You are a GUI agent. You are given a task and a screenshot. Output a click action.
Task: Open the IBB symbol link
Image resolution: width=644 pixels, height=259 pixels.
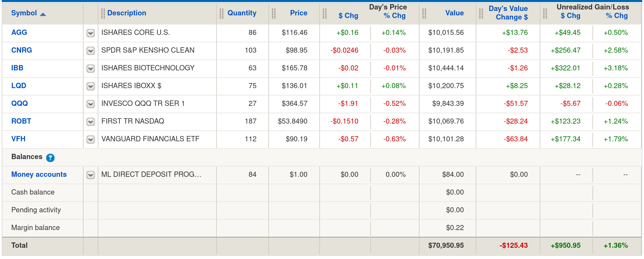(17, 68)
